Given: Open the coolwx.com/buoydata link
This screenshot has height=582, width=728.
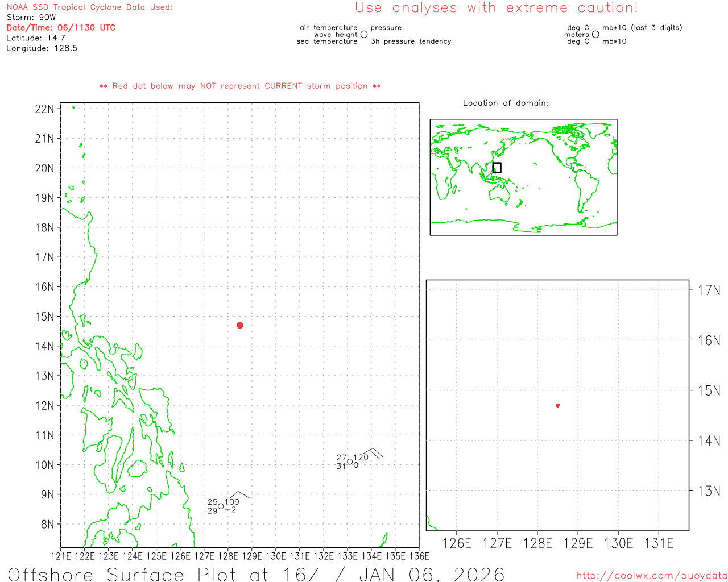Looking at the screenshot, I should [652, 576].
